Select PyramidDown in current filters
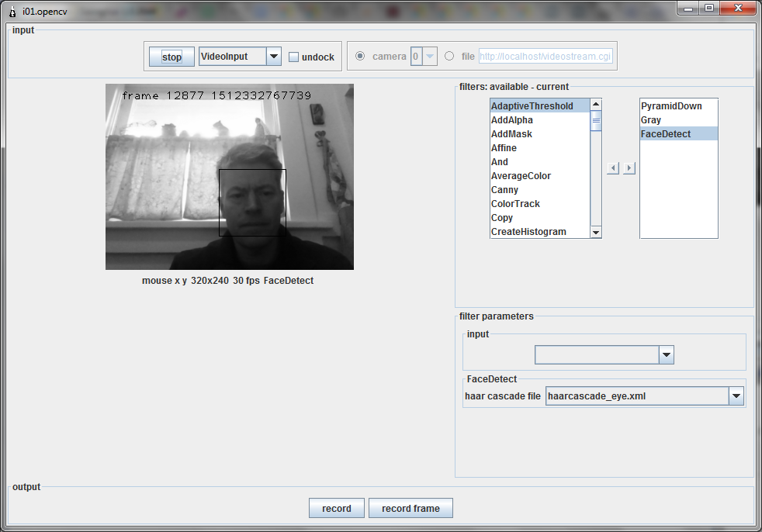The image size is (762, 532). click(678, 106)
